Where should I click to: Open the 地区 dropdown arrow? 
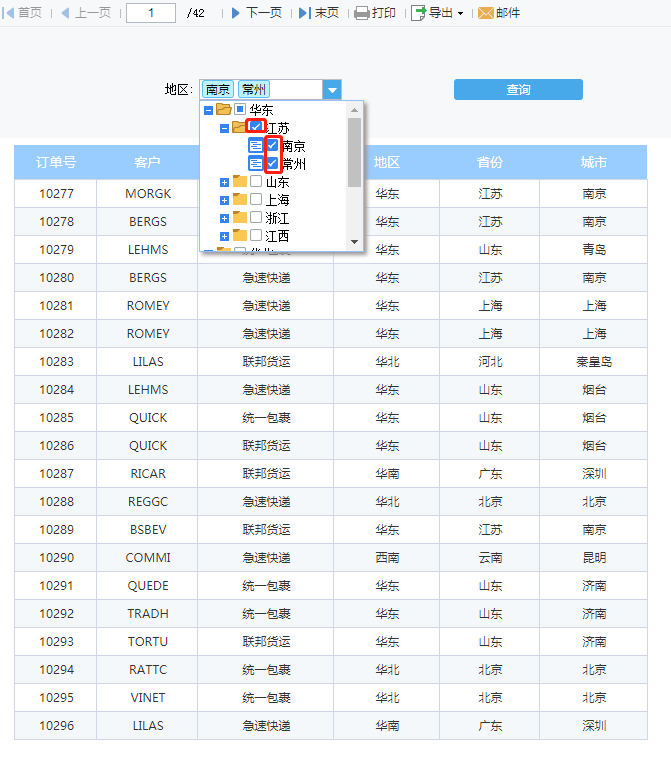pos(332,90)
